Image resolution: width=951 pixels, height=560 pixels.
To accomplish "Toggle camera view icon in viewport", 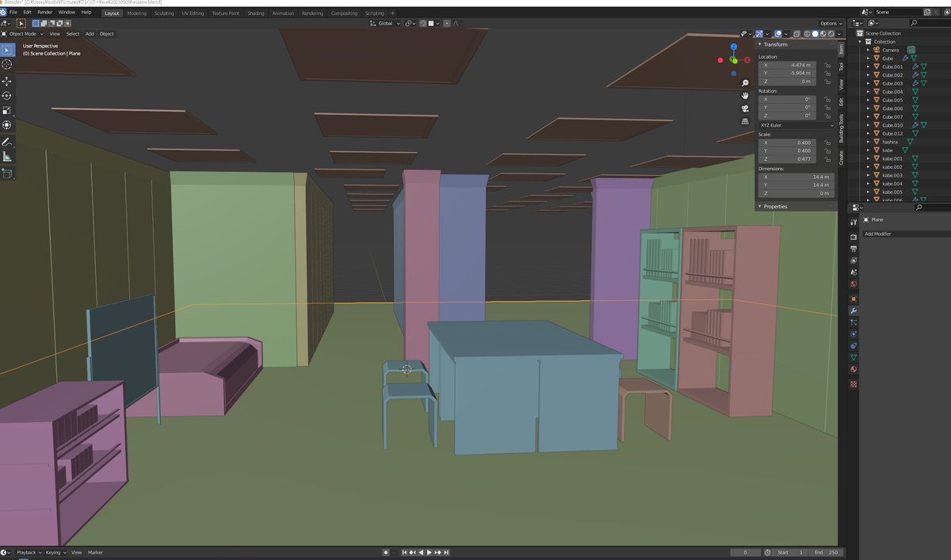I will (x=745, y=109).
